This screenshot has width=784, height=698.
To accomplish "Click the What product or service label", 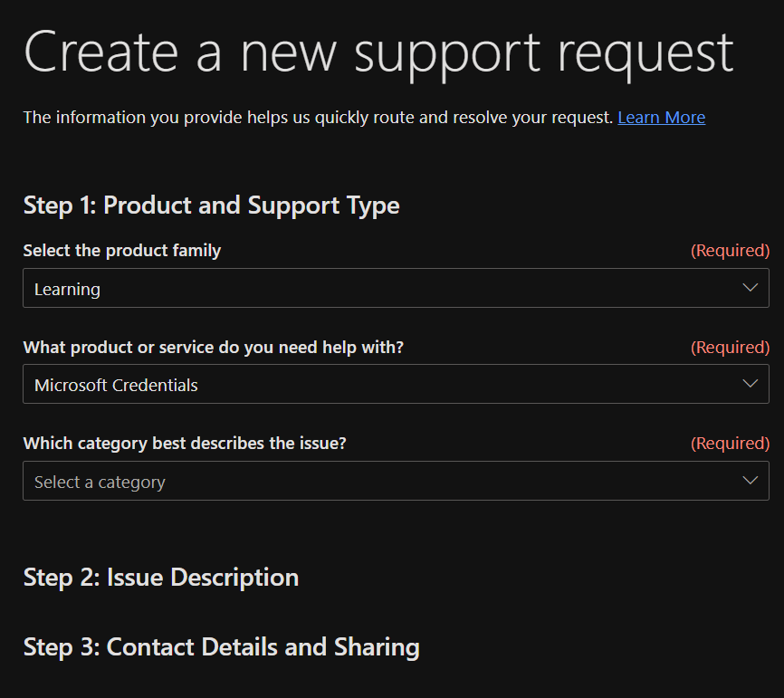I will [213, 348].
